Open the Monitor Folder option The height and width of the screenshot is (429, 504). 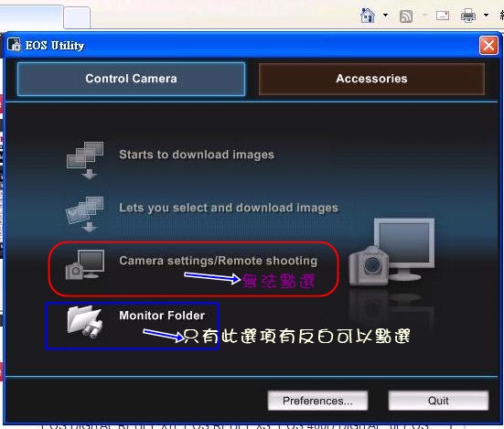pyautogui.click(x=162, y=316)
